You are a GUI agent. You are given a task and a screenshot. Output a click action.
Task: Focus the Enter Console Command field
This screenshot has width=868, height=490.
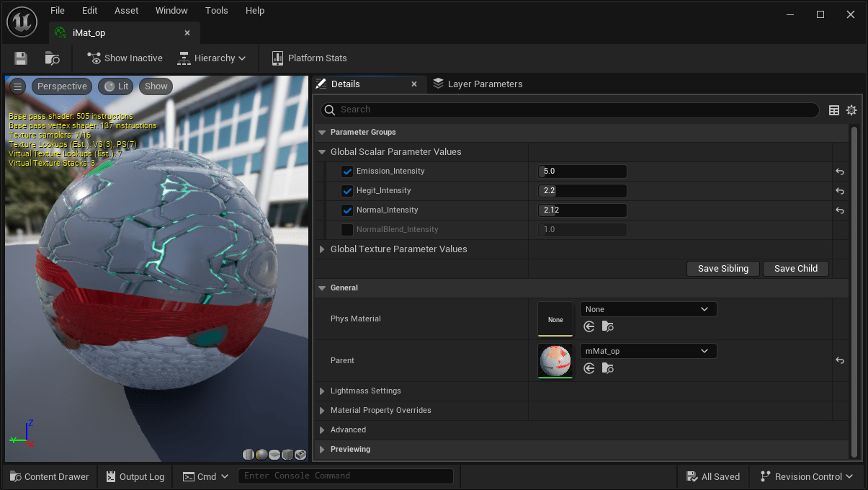(347, 476)
